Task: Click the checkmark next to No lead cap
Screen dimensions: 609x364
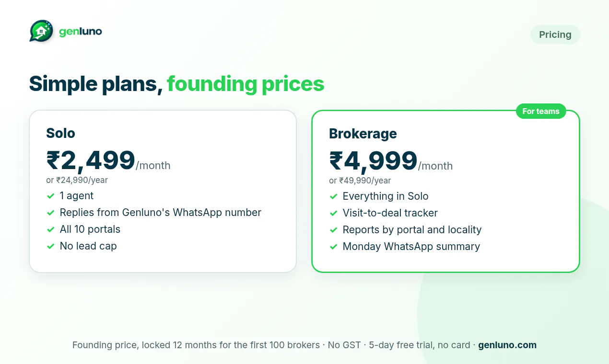Action: 50,246
